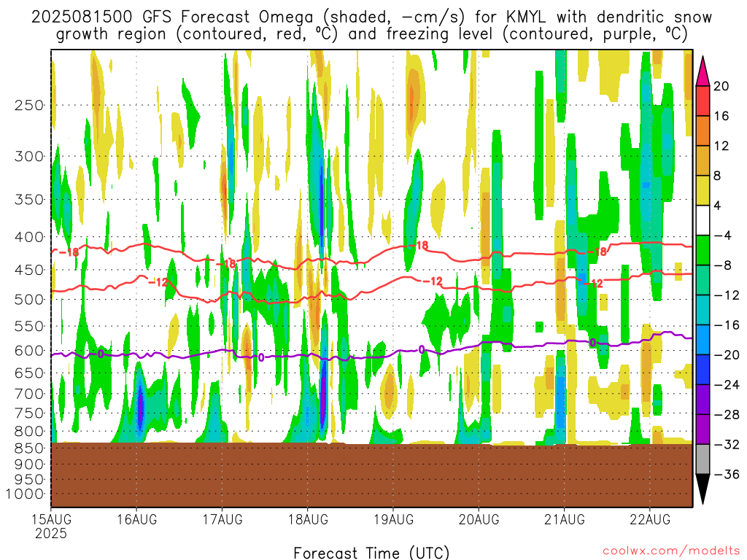Click the colorbar value label -20
This screenshot has width=747, height=560.
click(727, 355)
